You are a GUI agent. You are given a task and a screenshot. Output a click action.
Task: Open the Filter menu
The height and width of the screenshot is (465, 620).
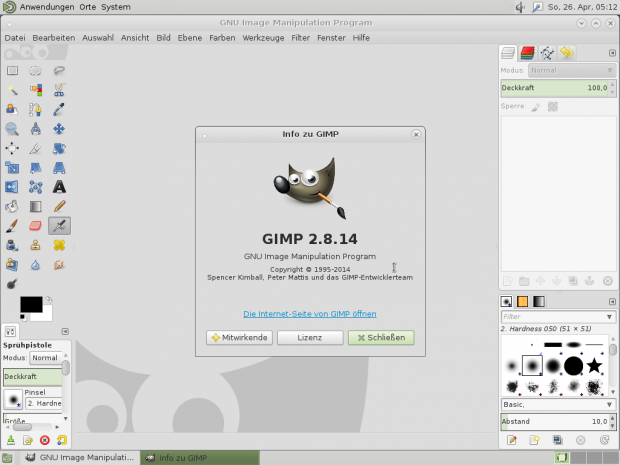click(x=301, y=38)
